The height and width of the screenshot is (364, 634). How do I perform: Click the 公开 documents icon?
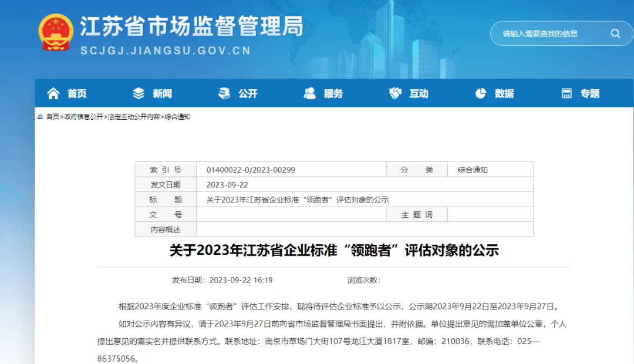[x=224, y=93]
